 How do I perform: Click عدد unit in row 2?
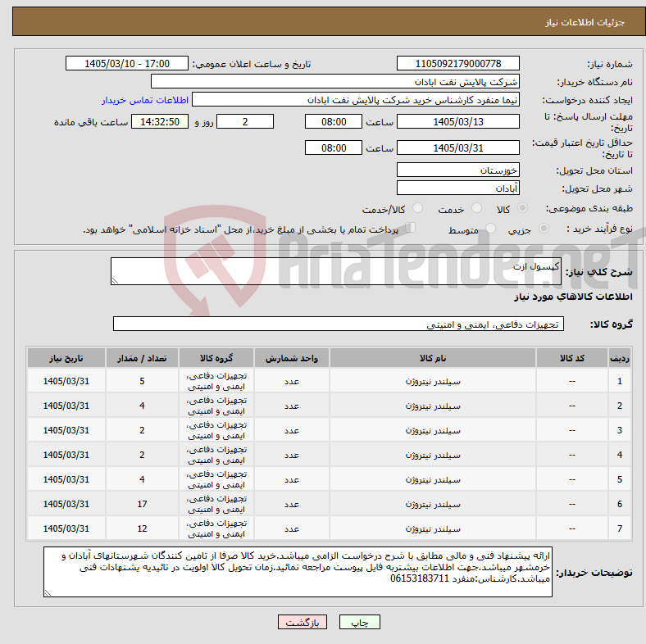(292, 406)
